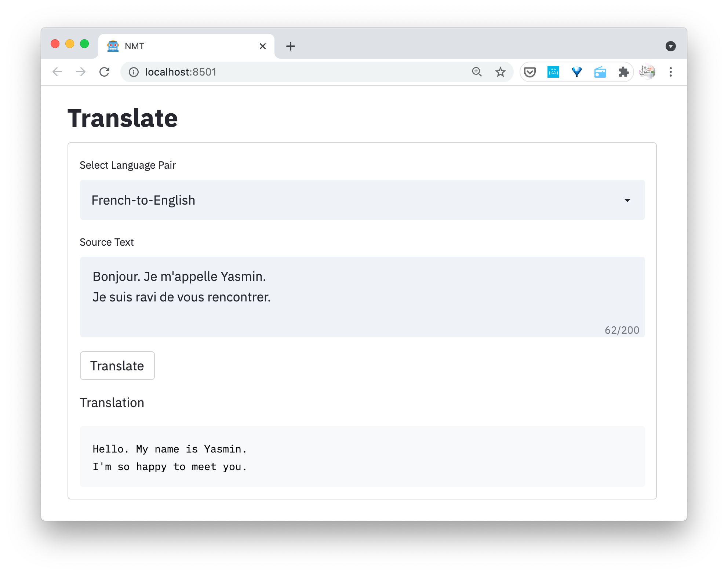Open the teal square extension icon
This screenshot has width=728, height=575.
tap(553, 72)
